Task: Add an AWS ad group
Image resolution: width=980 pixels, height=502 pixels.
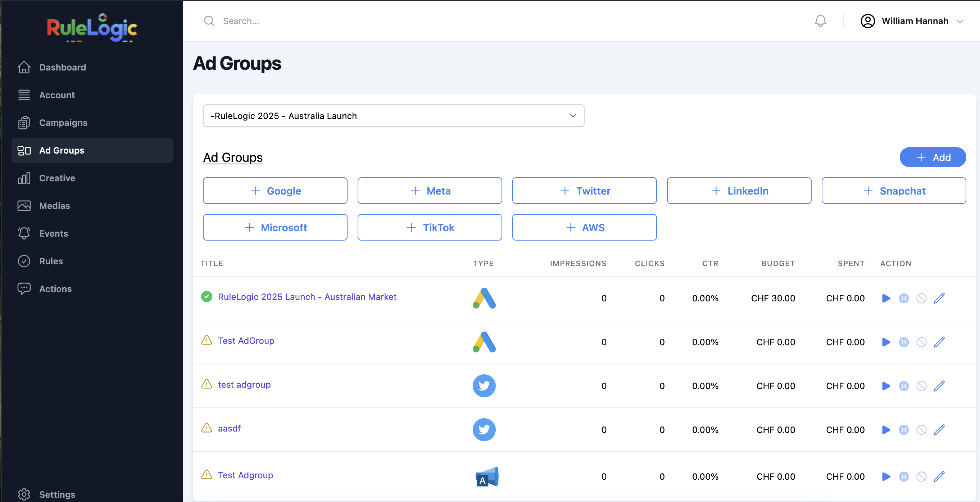Action: pos(584,227)
